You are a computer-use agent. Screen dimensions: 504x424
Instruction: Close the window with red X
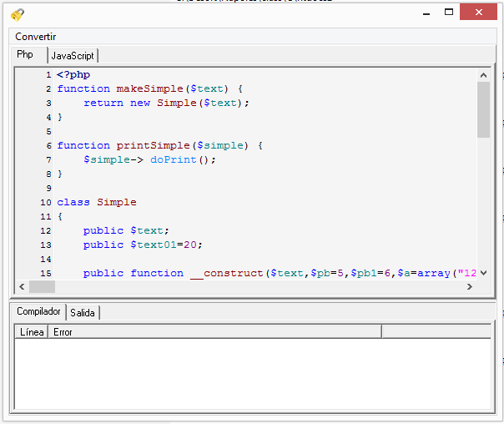coord(481,13)
